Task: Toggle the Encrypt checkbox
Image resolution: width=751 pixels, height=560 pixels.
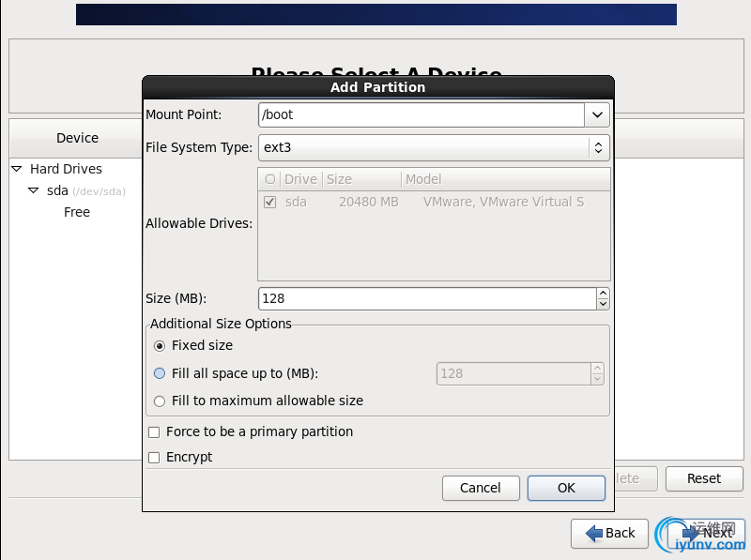Action: tap(154, 458)
